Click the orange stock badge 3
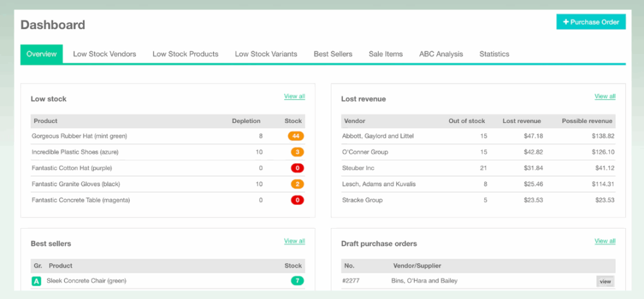This screenshot has width=644, height=299. tap(297, 152)
